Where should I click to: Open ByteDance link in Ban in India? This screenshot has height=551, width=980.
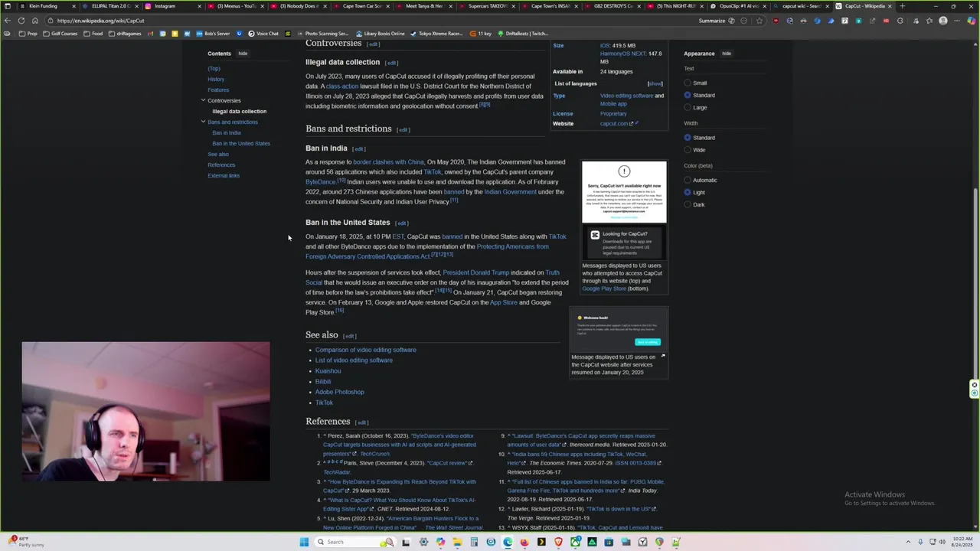click(x=321, y=182)
